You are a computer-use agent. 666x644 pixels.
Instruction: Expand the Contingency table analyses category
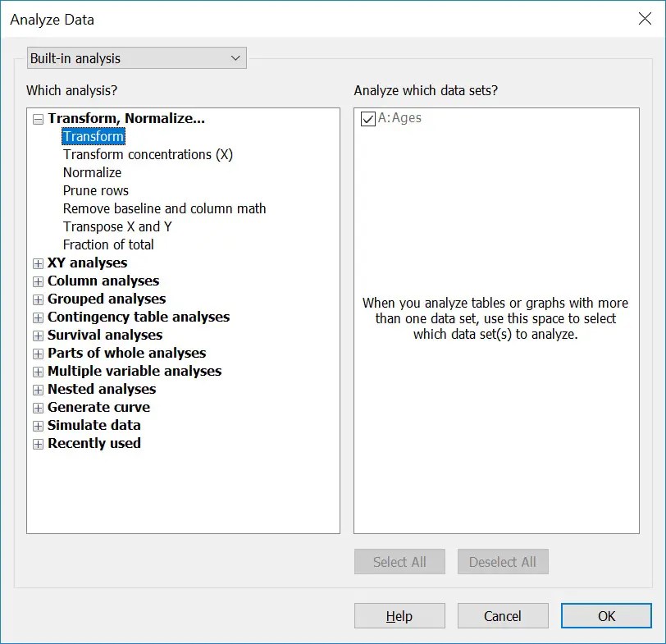[38, 317]
